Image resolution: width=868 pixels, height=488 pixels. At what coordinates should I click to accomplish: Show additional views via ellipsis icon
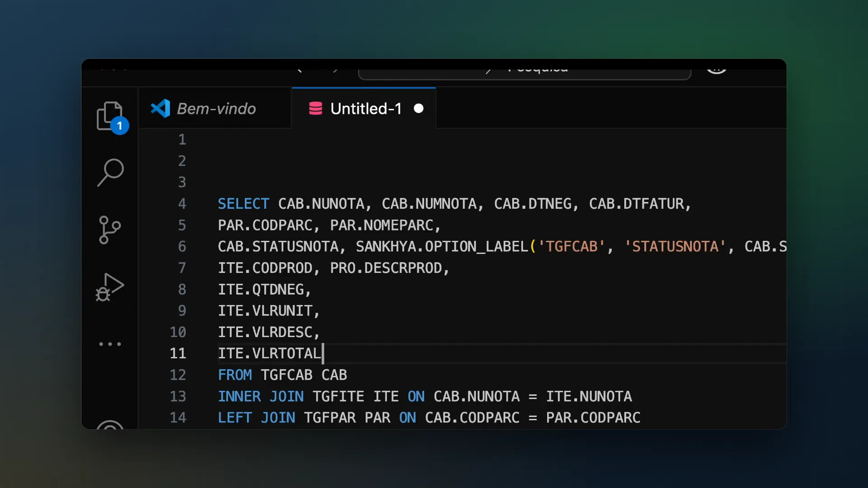point(110,344)
